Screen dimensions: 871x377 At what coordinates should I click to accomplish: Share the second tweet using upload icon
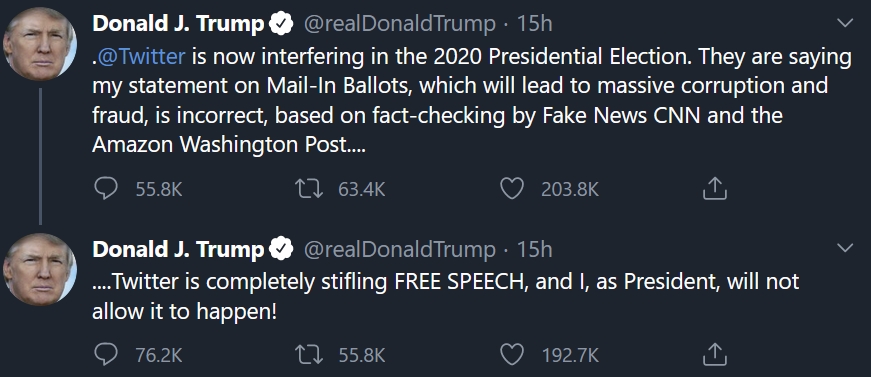point(714,355)
